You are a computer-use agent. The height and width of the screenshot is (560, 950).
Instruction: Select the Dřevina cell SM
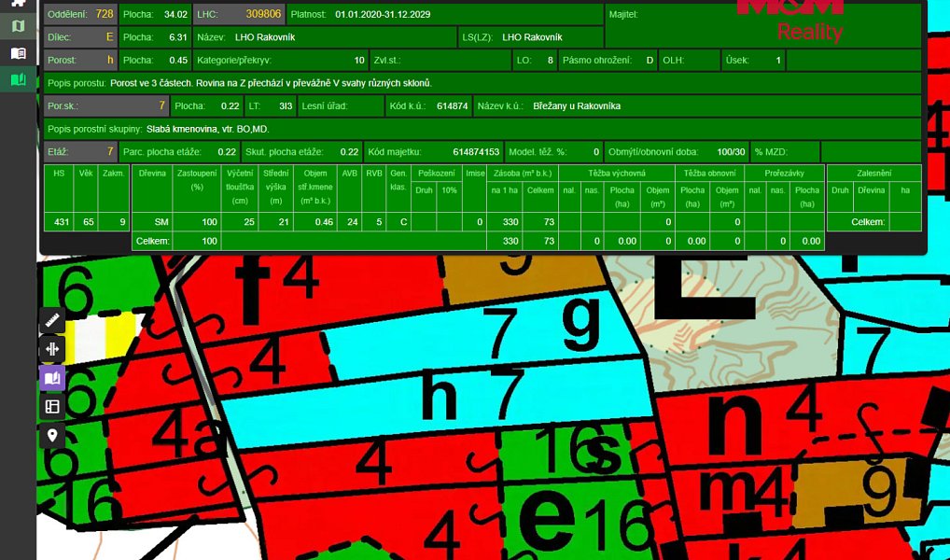tap(152, 222)
